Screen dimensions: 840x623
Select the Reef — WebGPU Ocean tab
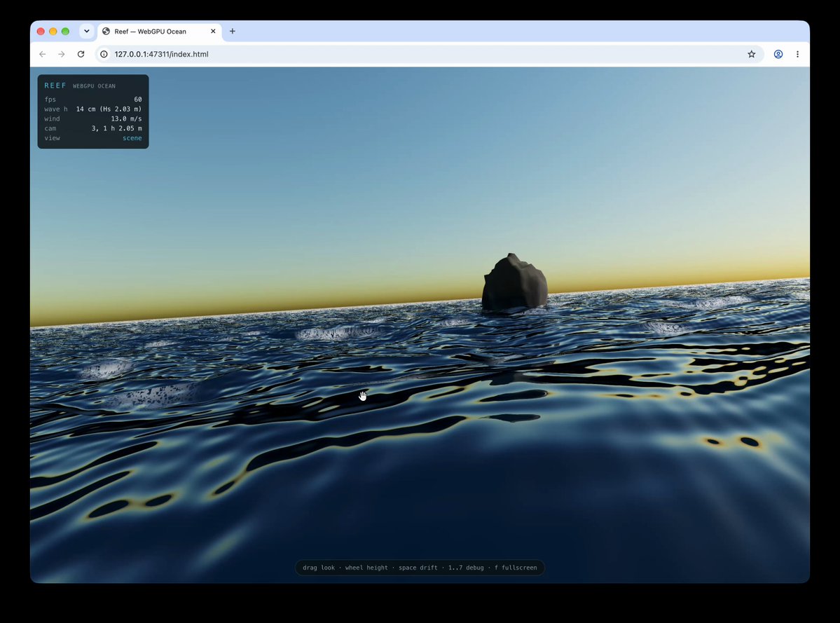coord(160,32)
